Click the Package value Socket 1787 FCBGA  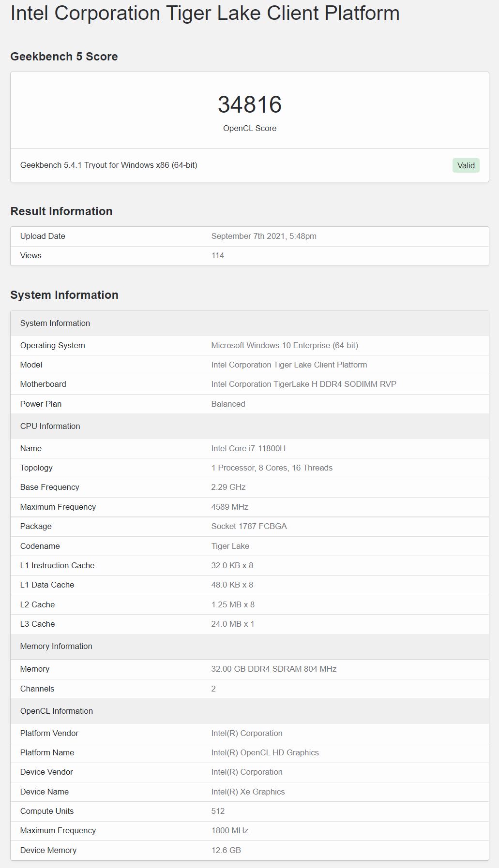249,526
